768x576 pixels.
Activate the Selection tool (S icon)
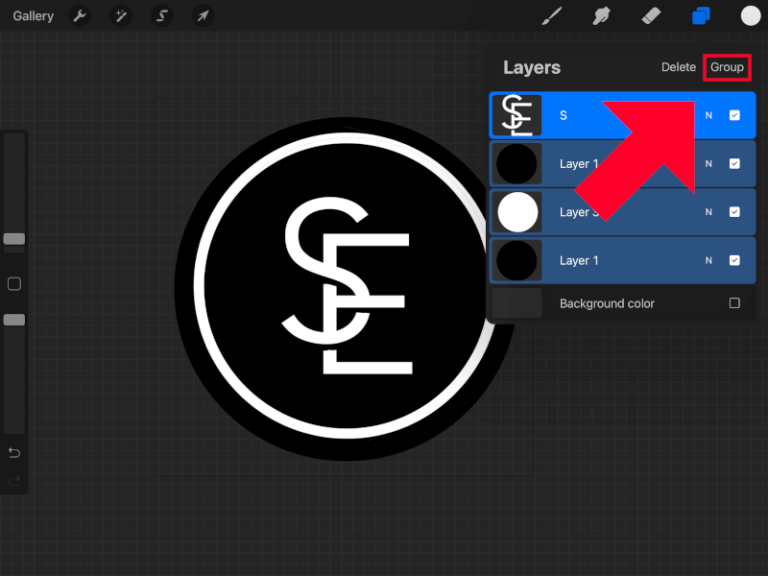pyautogui.click(x=161, y=16)
